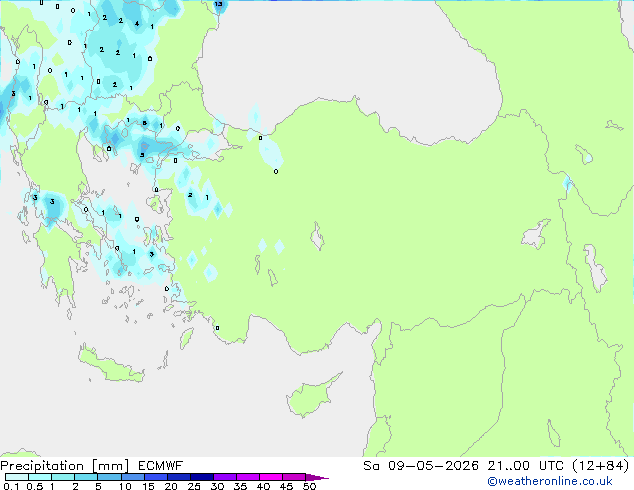This screenshot has width=634, height=490.
Task: Click the '50' legend scale label
Action: [309, 486]
